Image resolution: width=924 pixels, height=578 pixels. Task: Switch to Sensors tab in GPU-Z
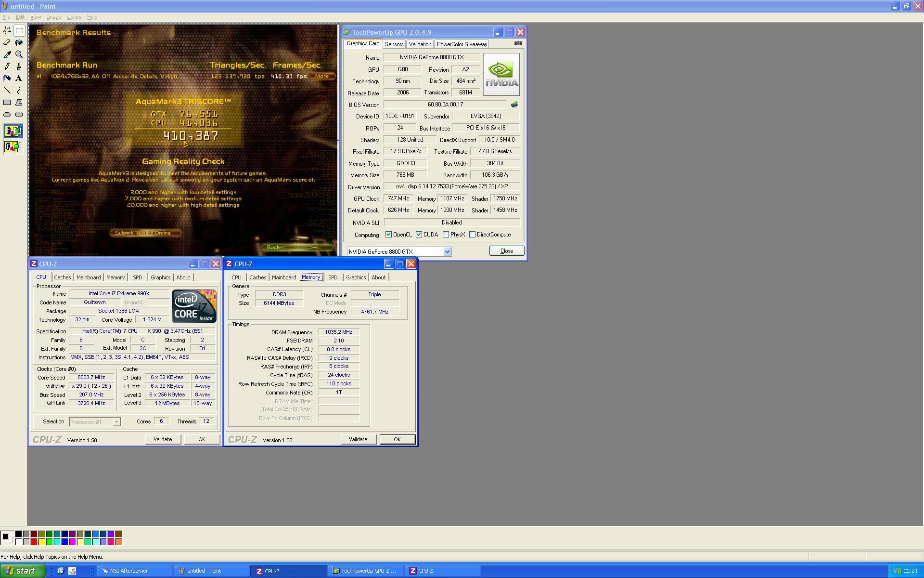394,44
